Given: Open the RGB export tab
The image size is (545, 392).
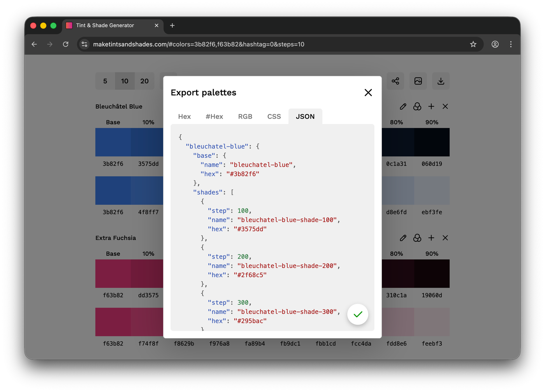Looking at the screenshot, I should coord(245,116).
